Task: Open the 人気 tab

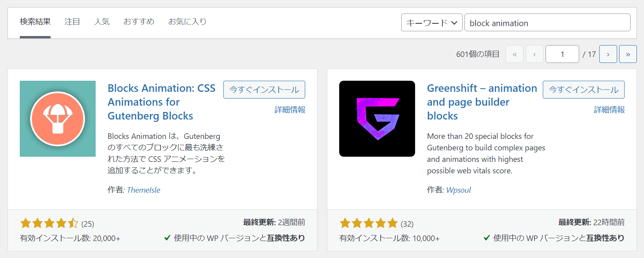Action: tap(102, 22)
